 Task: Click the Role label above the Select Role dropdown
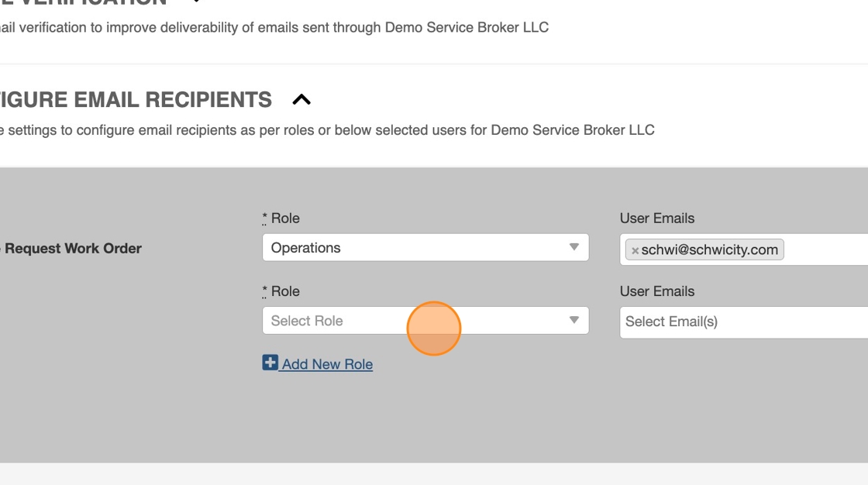[x=284, y=291]
